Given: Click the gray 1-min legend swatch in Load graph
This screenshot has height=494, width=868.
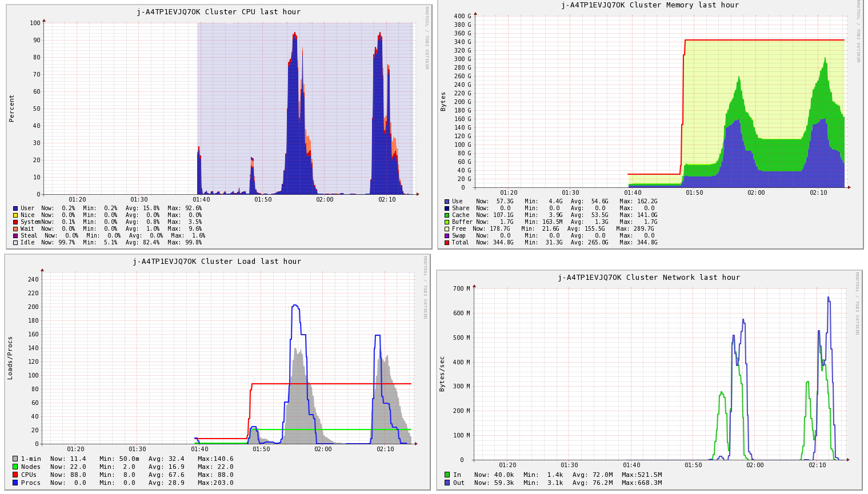Looking at the screenshot, I should [x=15, y=459].
